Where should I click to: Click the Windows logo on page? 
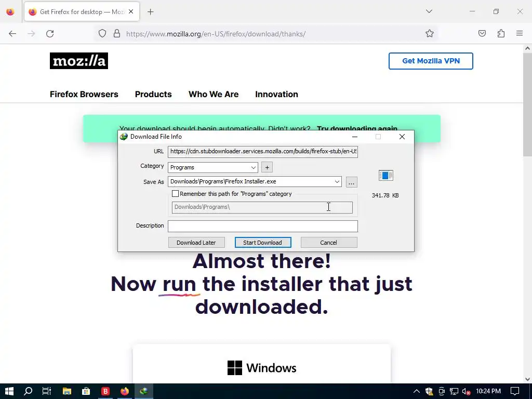click(235, 368)
